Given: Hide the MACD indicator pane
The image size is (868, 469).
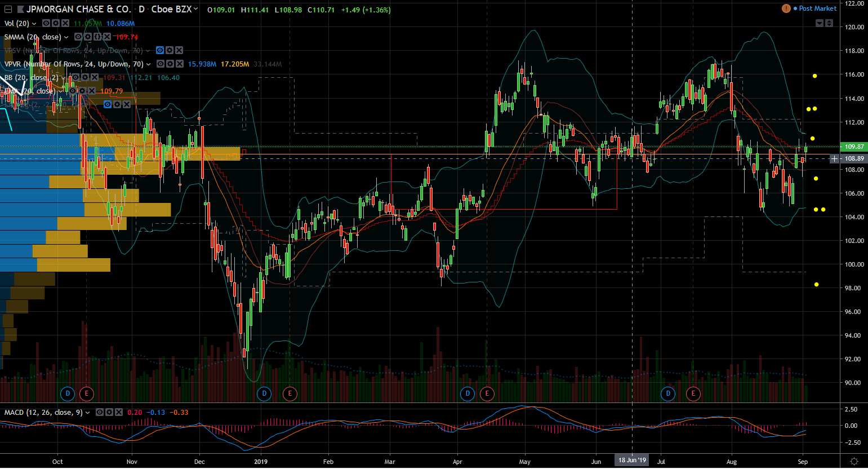Looking at the screenshot, I should click(100, 413).
